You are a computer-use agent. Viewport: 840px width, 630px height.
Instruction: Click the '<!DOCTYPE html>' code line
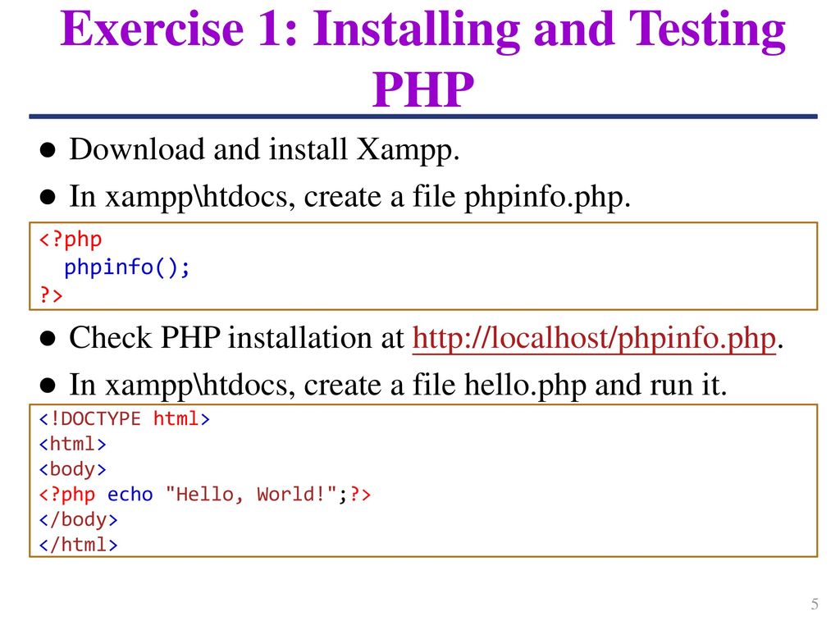click(x=125, y=418)
